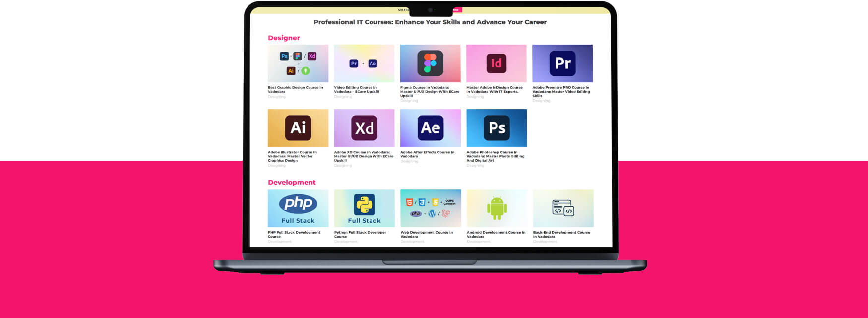Open the 'Adobe Photoshop Course In Vadodara' title
This screenshot has height=318, width=868.
click(496, 156)
